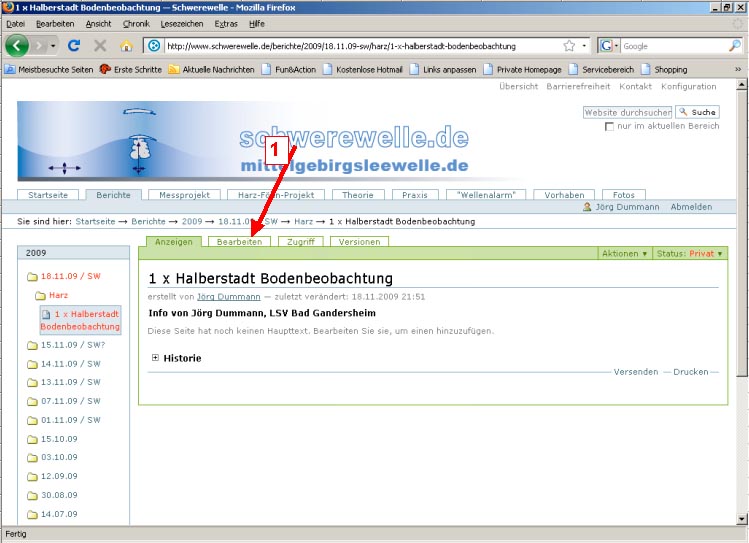Click in the Website durchsuchen search field
The height and width of the screenshot is (543, 749).
click(x=627, y=112)
